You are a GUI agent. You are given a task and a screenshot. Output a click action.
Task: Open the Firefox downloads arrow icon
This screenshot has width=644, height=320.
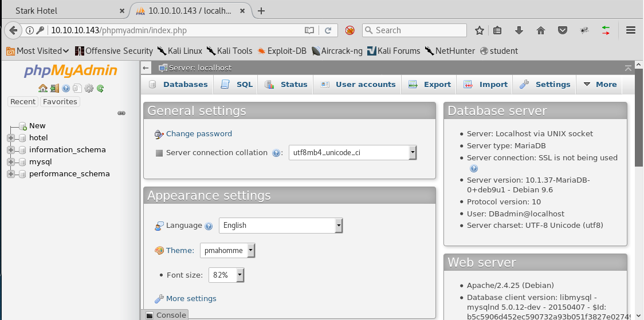click(x=519, y=30)
